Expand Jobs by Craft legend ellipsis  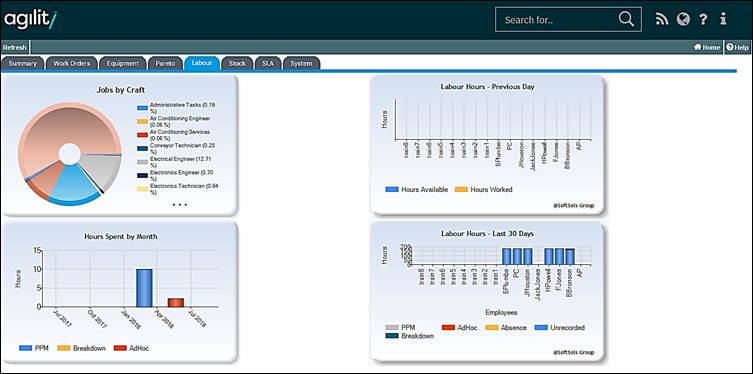pos(180,205)
